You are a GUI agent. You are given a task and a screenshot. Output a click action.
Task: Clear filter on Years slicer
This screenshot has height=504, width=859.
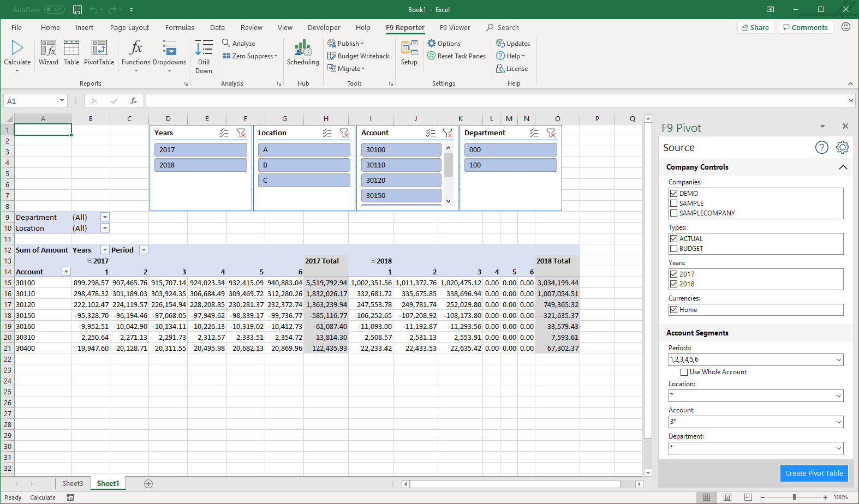[x=241, y=133]
